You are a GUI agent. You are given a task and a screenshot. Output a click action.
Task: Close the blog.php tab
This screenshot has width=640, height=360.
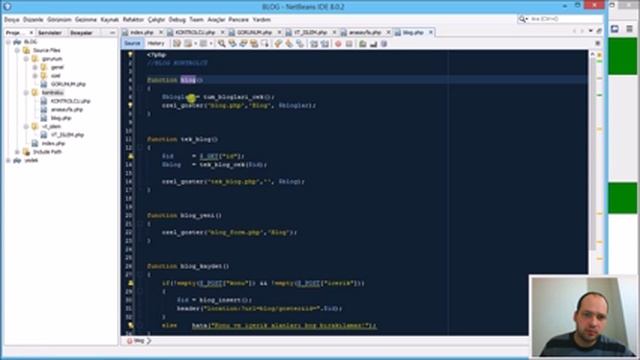click(431, 32)
